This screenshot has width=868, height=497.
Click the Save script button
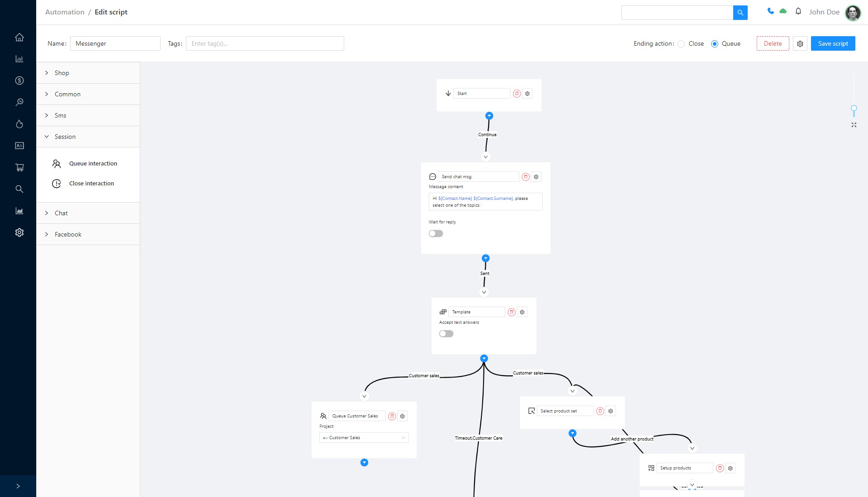click(832, 43)
